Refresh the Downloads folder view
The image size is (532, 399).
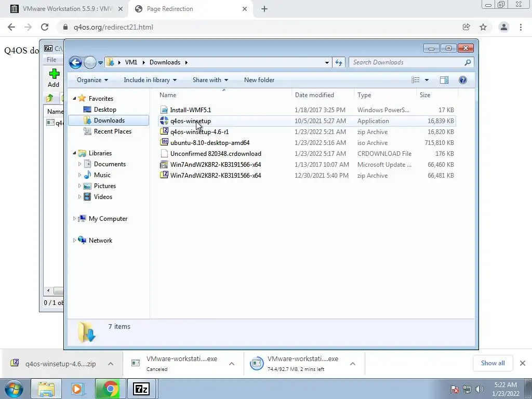[x=339, y=62]
